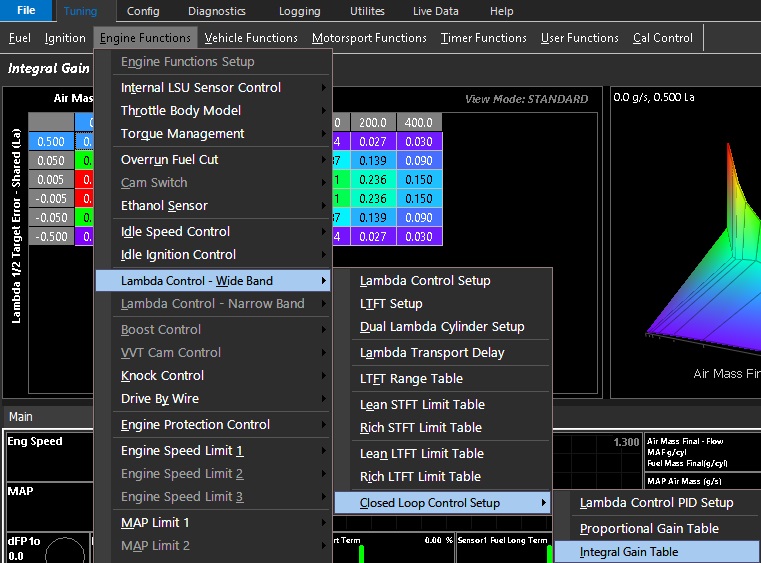Open the Utilites tab

(367, 11)
